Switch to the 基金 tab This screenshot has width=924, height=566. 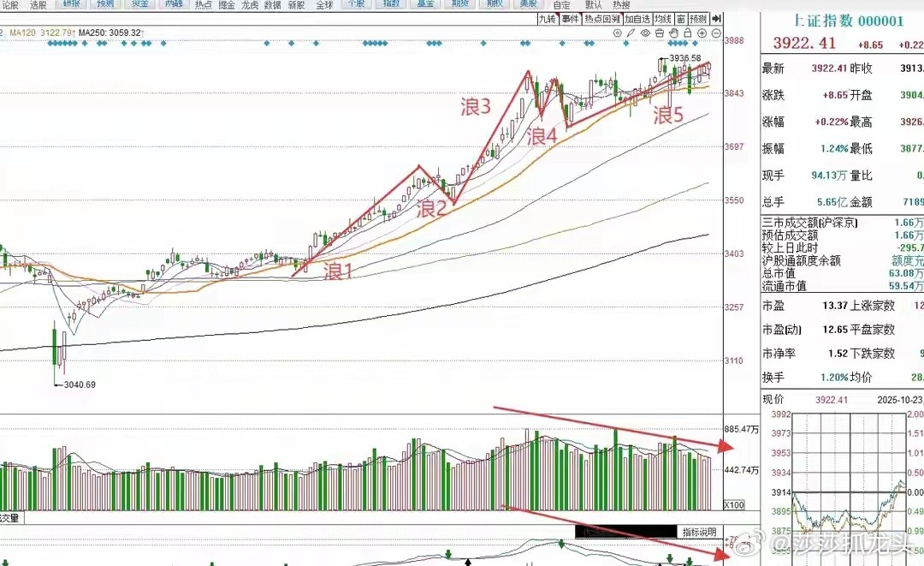click(425, 3)
